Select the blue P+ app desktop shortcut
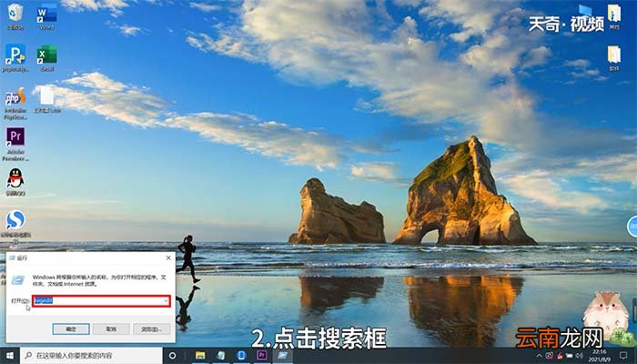This screenshot has width=637, height=364. pos(15,58)
